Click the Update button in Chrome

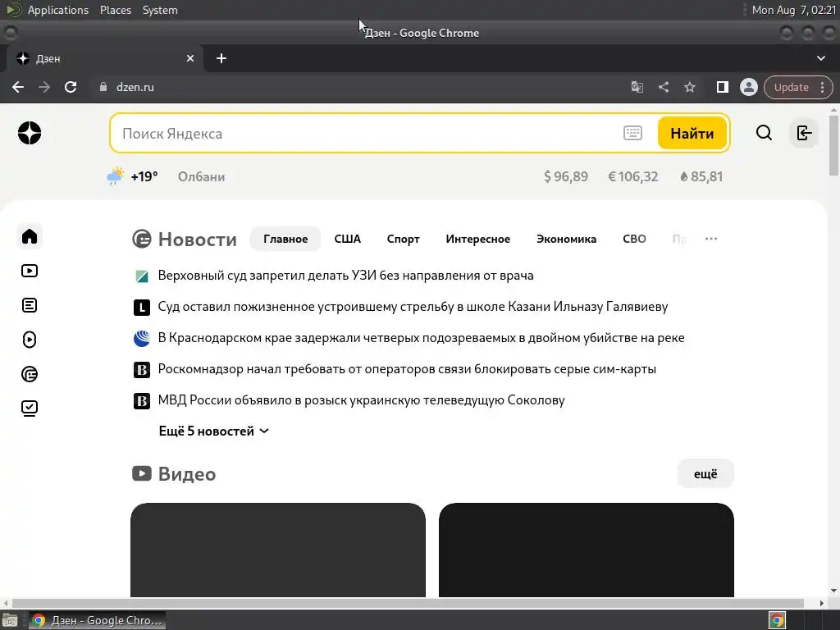point(791,87)
